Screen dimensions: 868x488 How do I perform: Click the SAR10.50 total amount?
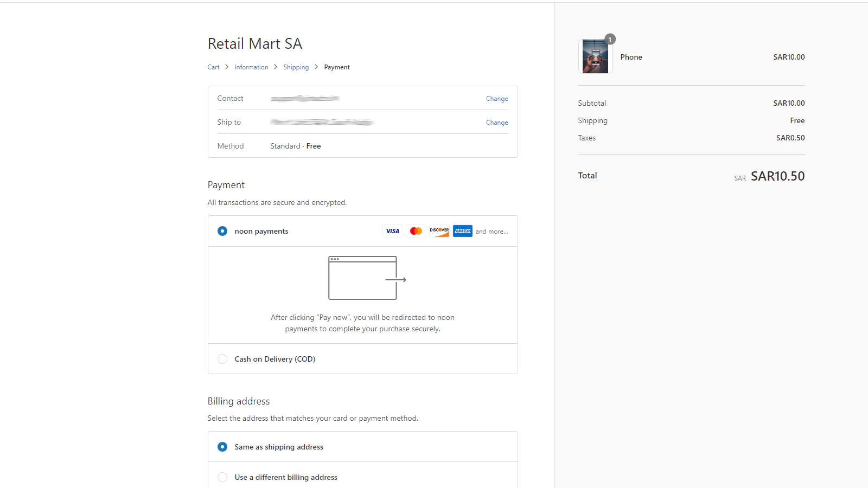(x=777, y=176)
